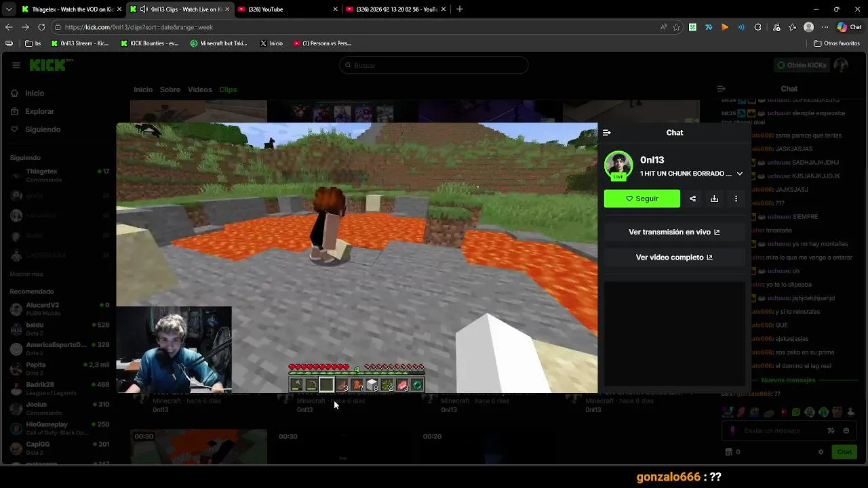Open browser three-dot settings menu
The width and height of the screenshot is (868, 488).
(825, 27)
